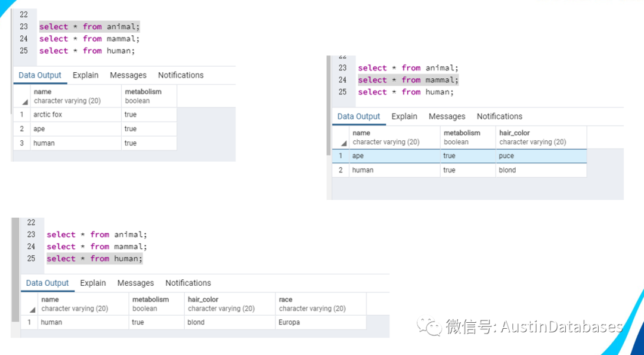Click the select-all corner triangle in the puce results grid
644x355 pixels.
pos(343,143)
